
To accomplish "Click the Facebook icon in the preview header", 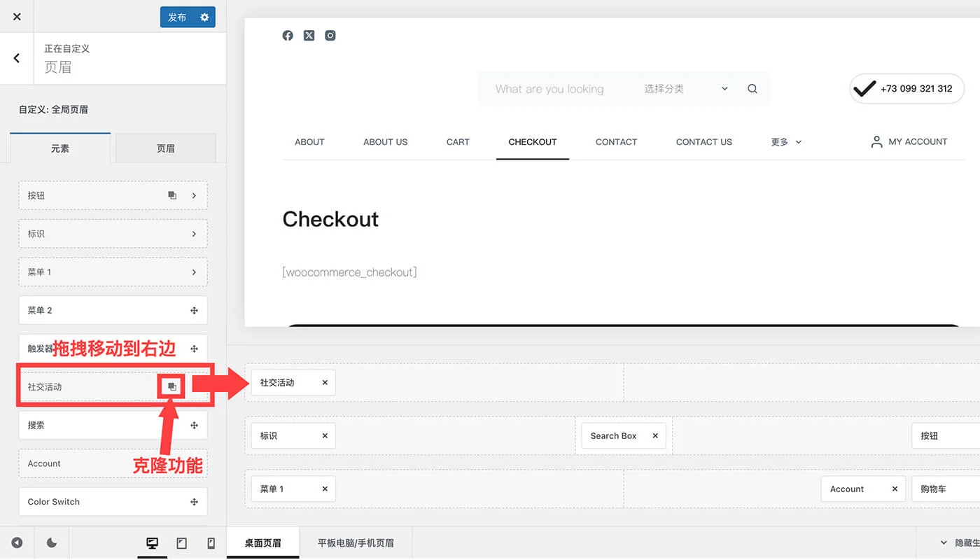I will 288,35.
